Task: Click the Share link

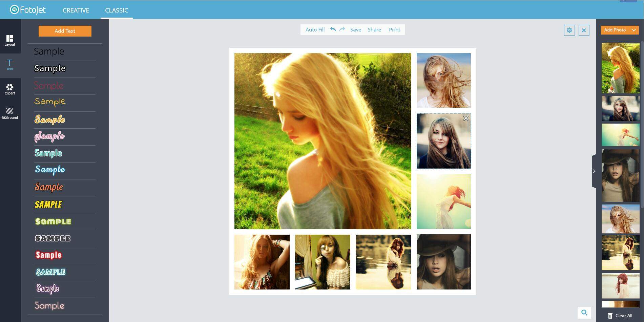Action: pyautogui.click(x=374, y=29)
